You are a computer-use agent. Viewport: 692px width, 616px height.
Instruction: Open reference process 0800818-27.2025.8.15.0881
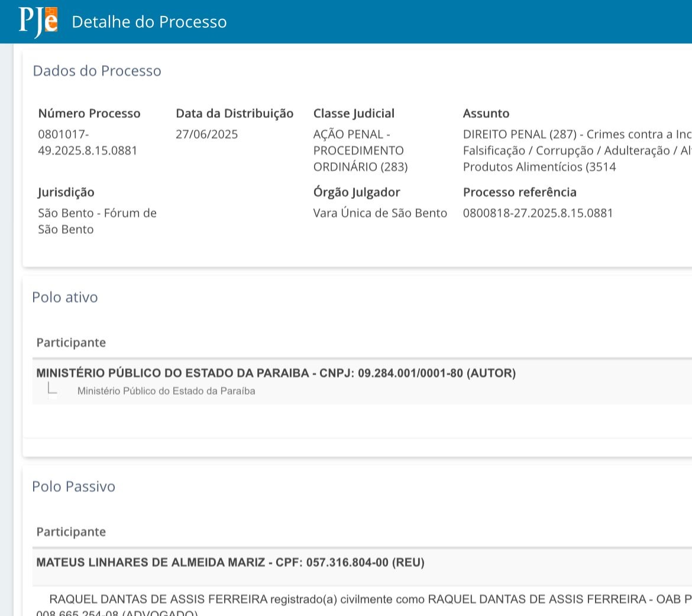[x=538, y=213]
